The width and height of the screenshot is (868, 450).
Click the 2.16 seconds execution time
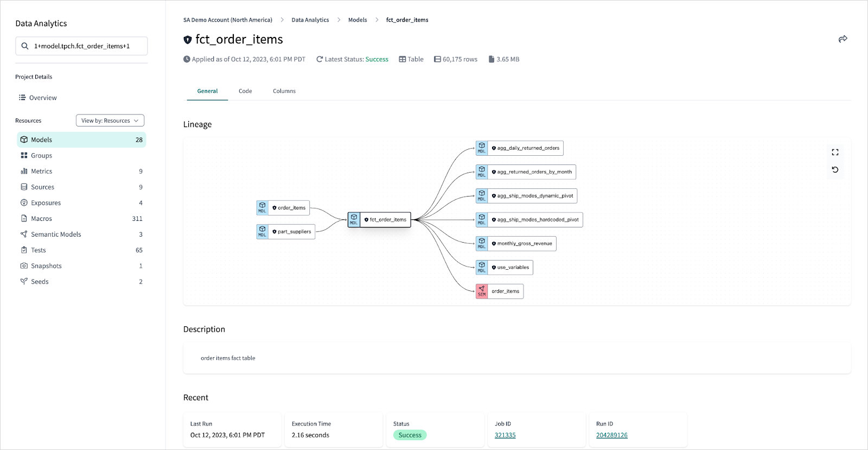coord(310,435)
